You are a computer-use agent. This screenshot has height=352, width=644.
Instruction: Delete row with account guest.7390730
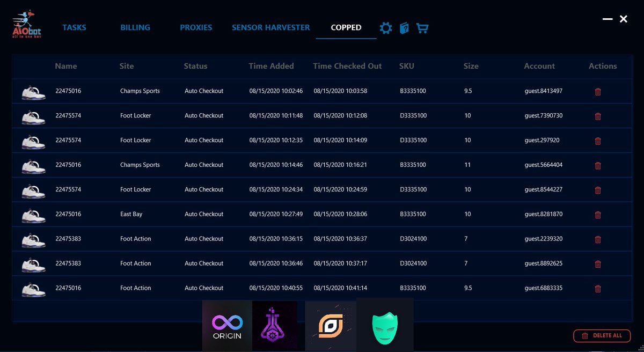tap(598, 116)
